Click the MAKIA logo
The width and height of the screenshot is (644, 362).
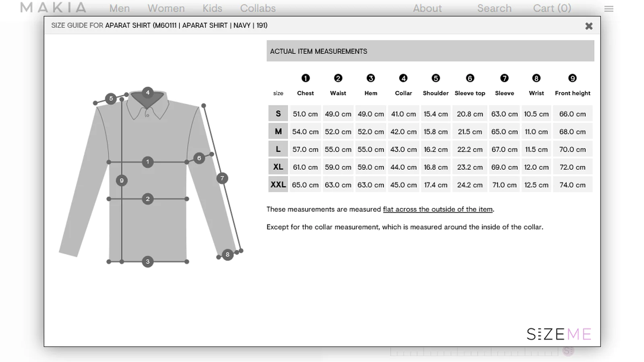coord(53,8)
